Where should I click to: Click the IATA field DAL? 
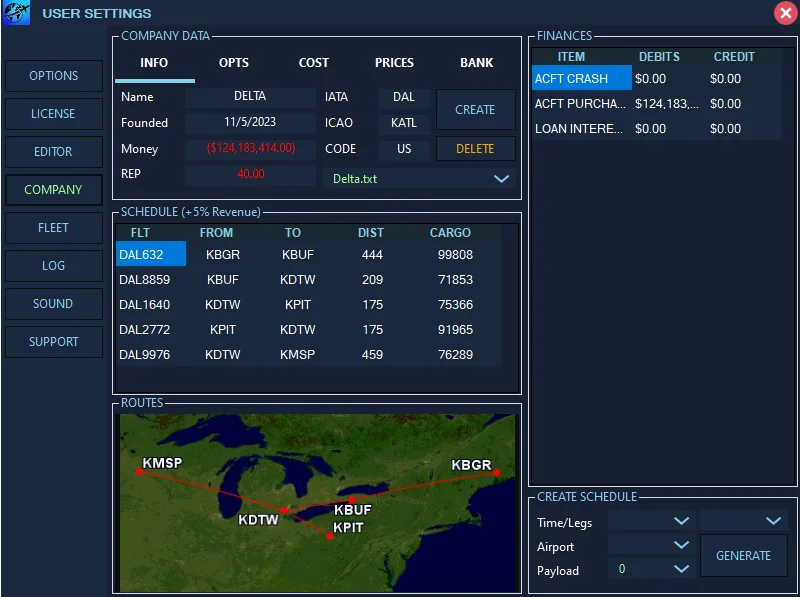click(404, 97)
